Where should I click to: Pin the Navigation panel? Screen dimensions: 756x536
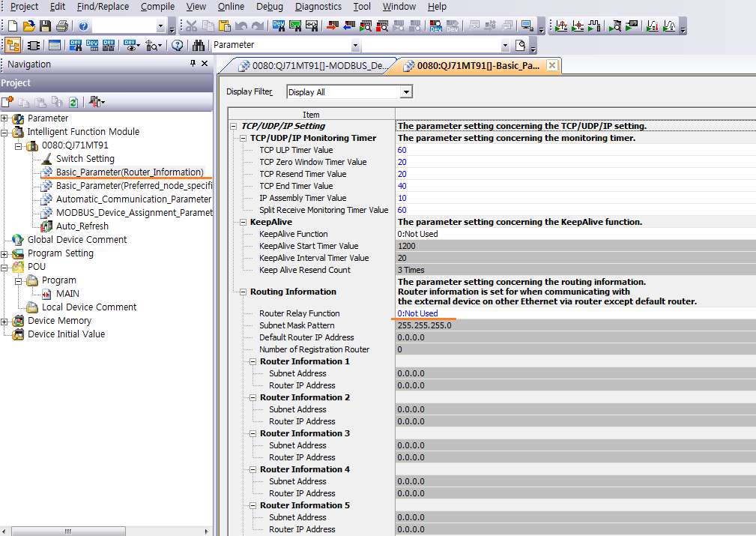[193, 64]
